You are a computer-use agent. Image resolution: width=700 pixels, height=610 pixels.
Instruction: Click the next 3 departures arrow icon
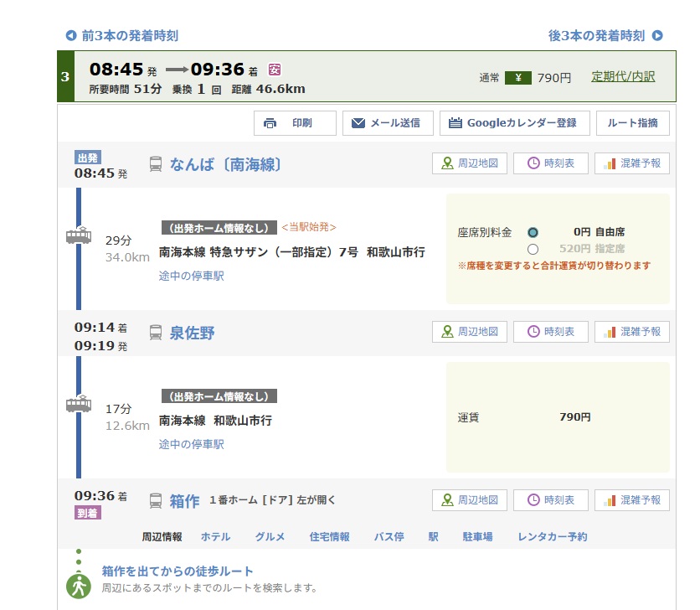pyautogui.click(x=657, y=36)
